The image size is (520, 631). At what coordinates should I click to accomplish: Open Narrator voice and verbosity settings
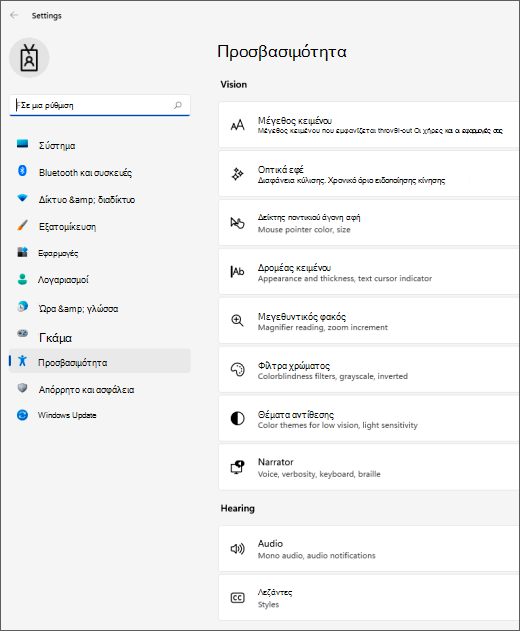pos(368,467)
